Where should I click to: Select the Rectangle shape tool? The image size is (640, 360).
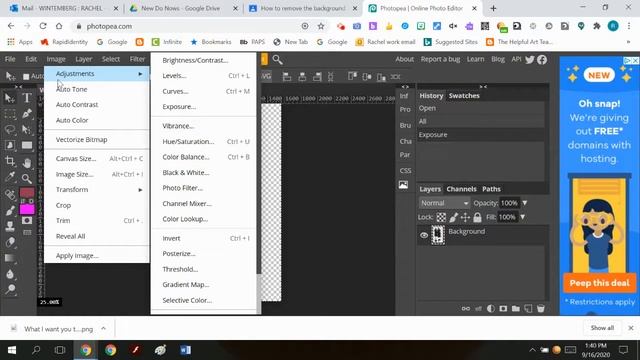pos(27,145)
